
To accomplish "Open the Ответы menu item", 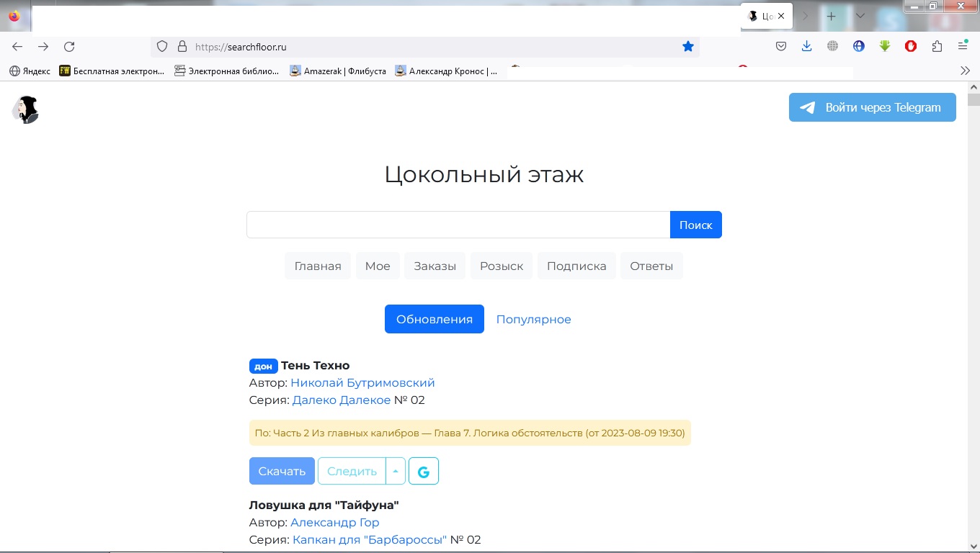I will click(x=651, y=266).
